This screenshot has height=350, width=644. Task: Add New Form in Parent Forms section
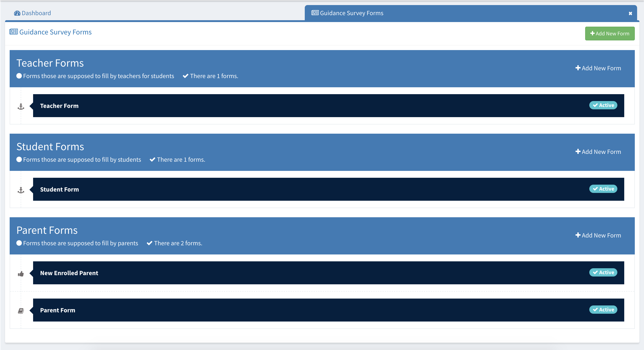click(598, 235)
